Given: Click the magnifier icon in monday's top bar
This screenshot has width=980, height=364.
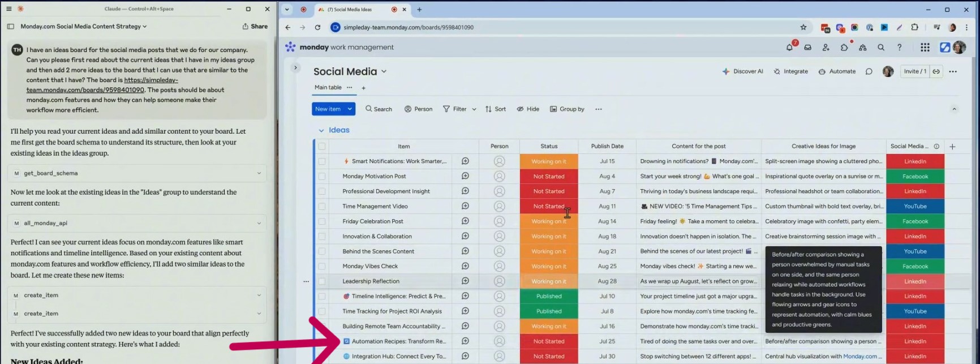Looking at the screenshot, I should coord(881,48).
